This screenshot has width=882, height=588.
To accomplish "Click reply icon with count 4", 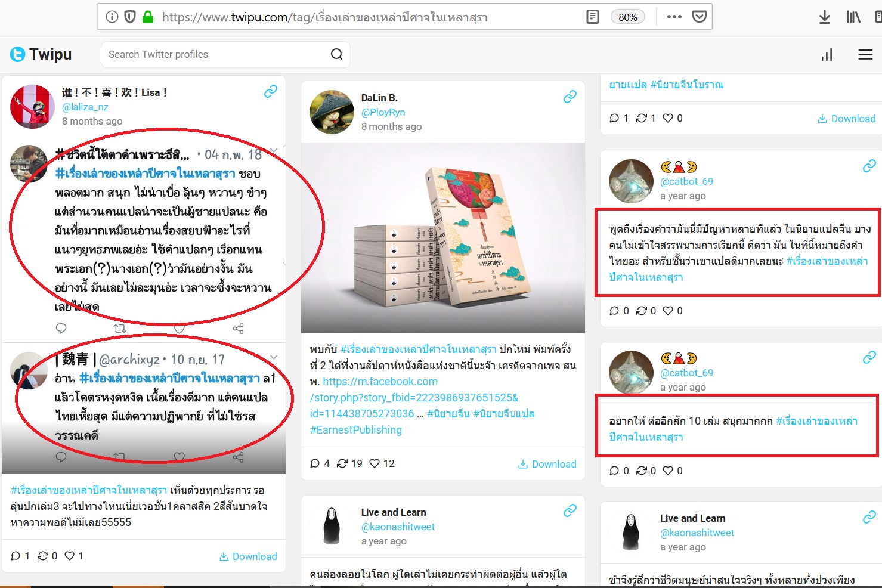I will coord(315,463).
